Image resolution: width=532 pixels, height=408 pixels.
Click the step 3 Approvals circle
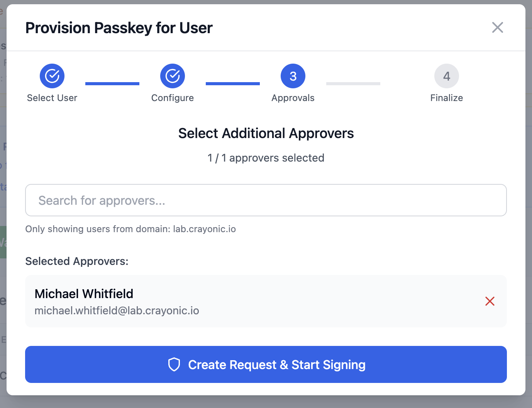tap(293, 76)
